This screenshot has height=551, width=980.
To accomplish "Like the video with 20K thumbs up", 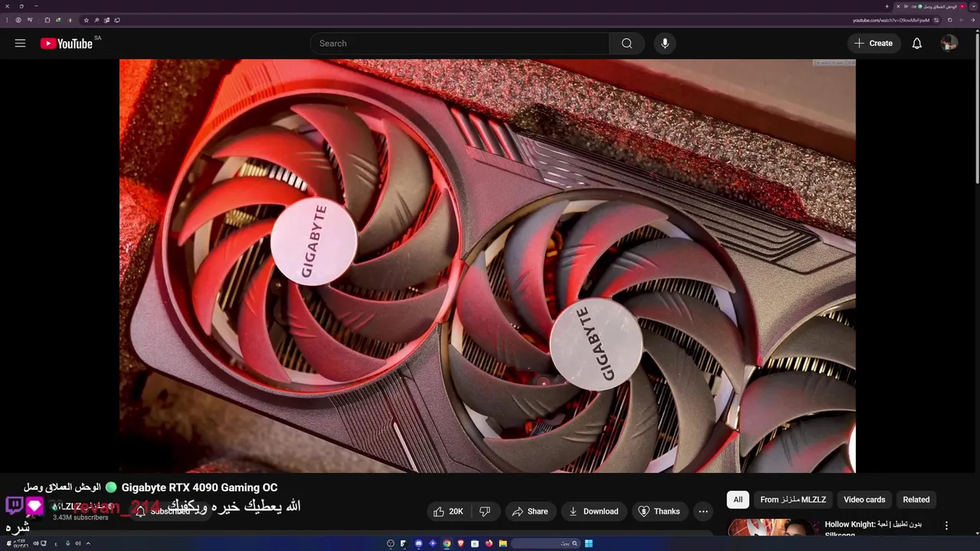I will (x=449, y=511).
